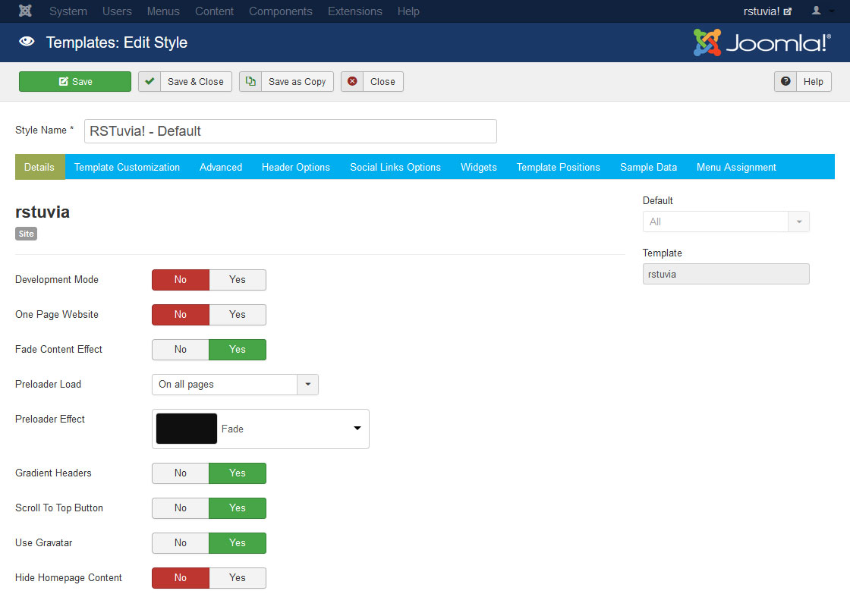Enable Hide Homepage Content with Yes
The width and height of the screenshot is (850, 616).
pos(238,577)
